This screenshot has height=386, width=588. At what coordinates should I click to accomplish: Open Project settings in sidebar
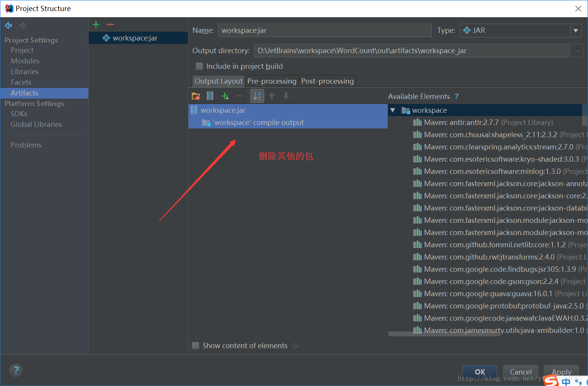(x=22, y=50)
